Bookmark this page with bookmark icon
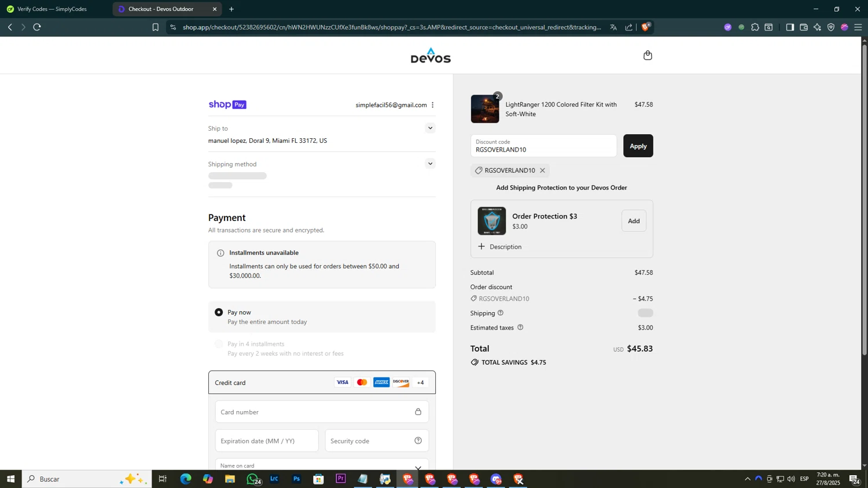Image resolution: width=868 pixels, height=488 pixels. pyautogui.click(x=155, y=27)
